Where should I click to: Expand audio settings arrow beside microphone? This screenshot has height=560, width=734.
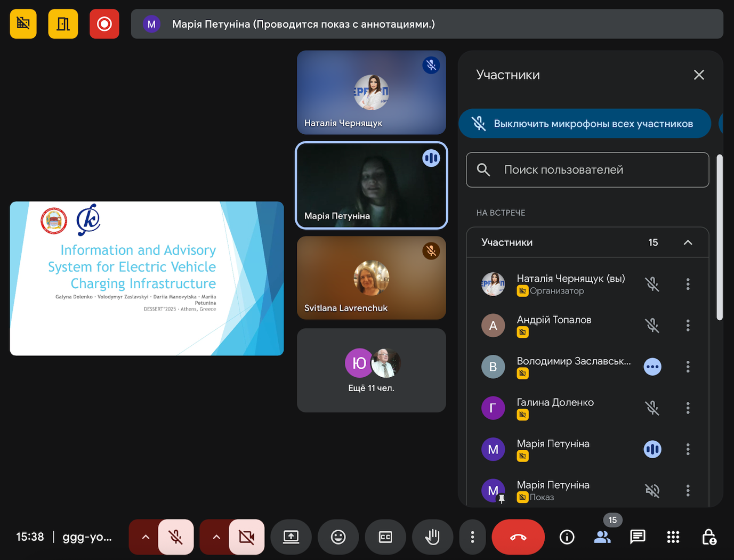[146, 537]
